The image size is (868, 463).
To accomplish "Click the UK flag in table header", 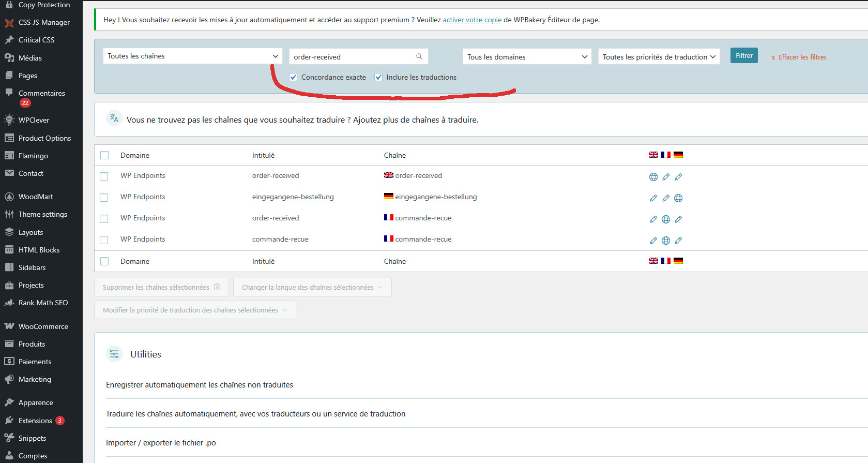I will tap(653, 155).
